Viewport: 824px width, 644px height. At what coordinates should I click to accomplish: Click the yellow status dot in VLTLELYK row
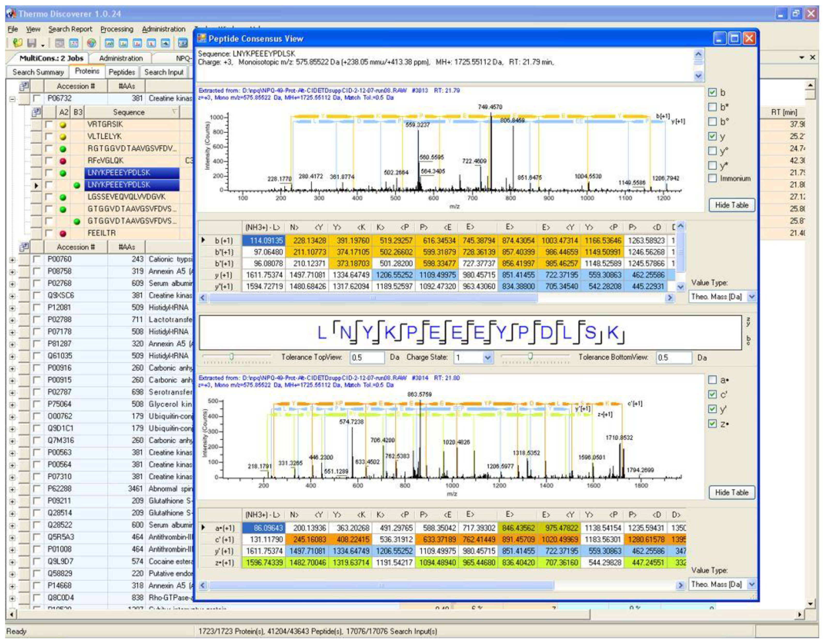[63, 137]
